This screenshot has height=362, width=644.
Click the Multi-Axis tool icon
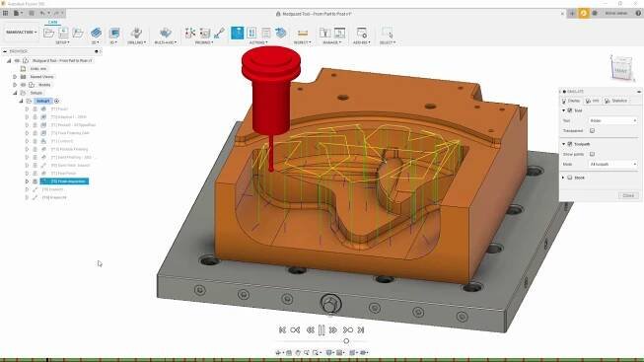(x=166, y=33)
